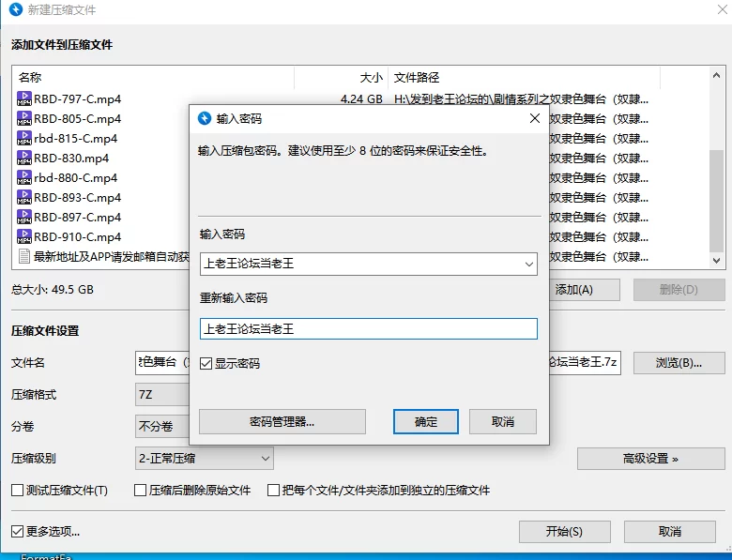
Task: Select file name RBD-893-C.mp4
Action: pos(78,197)
